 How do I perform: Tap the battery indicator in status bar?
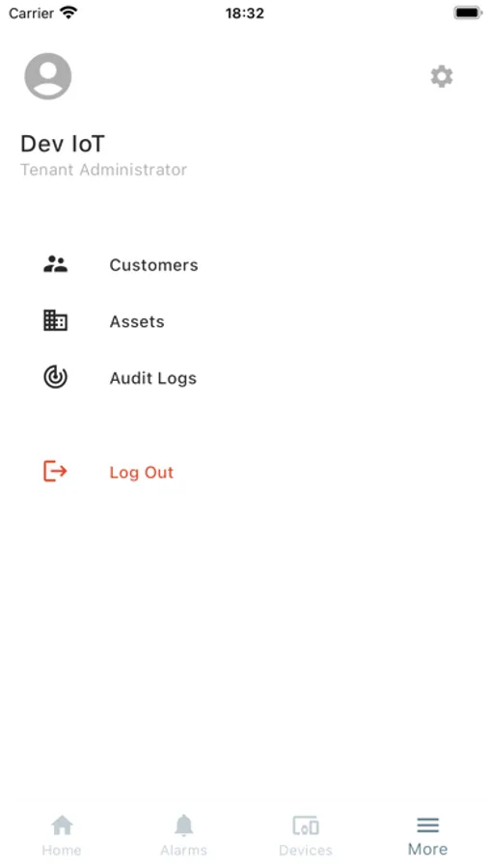(468, 13)
